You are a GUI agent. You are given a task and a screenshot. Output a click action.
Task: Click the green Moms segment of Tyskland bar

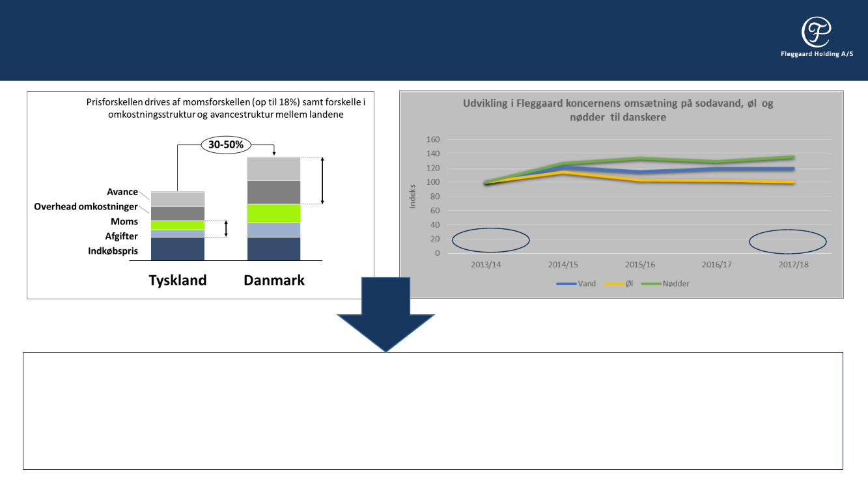click(178, 225)
